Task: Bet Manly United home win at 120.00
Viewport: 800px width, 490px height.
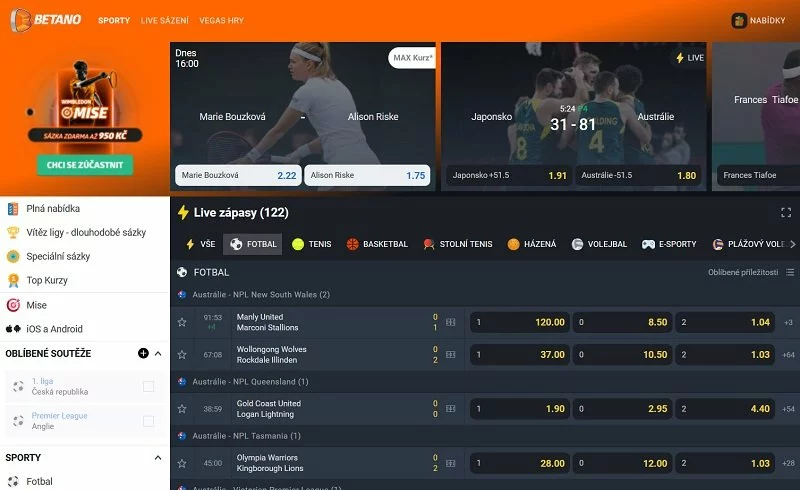Action: 520,322
